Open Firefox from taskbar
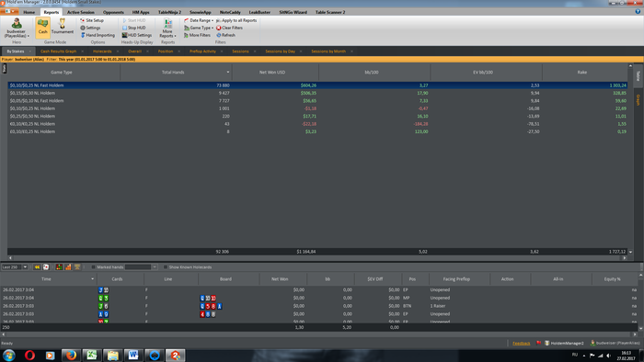644x362 pixels. point(71,355)
